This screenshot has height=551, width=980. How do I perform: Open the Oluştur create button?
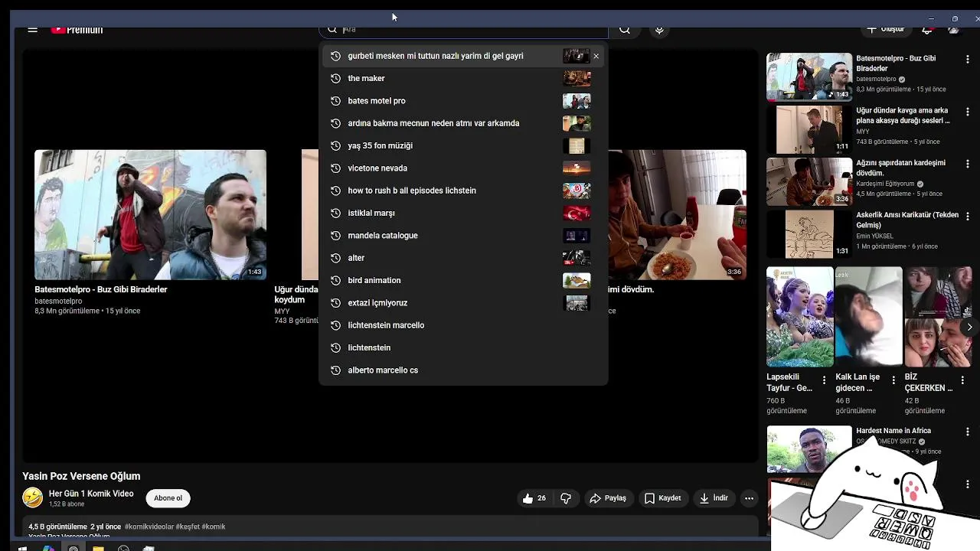[886, 29]
